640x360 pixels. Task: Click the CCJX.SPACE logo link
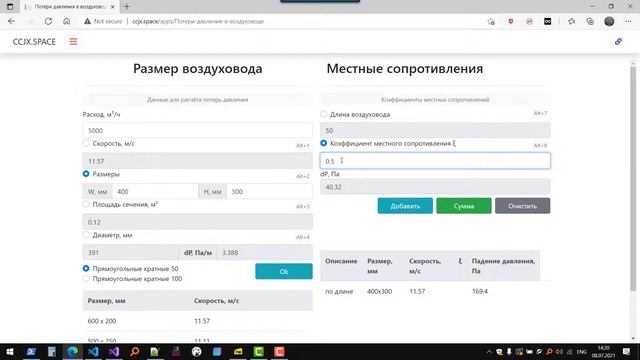click(x=34, y=42)
